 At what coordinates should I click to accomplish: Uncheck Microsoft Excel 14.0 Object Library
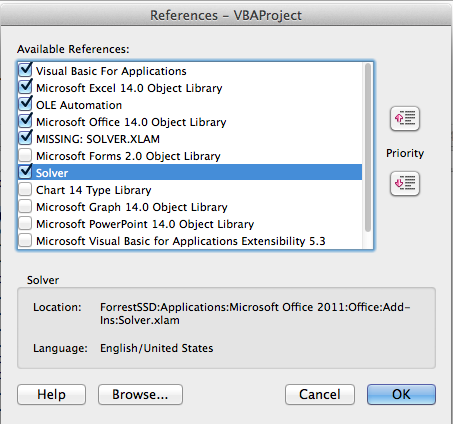click(25, 87)
